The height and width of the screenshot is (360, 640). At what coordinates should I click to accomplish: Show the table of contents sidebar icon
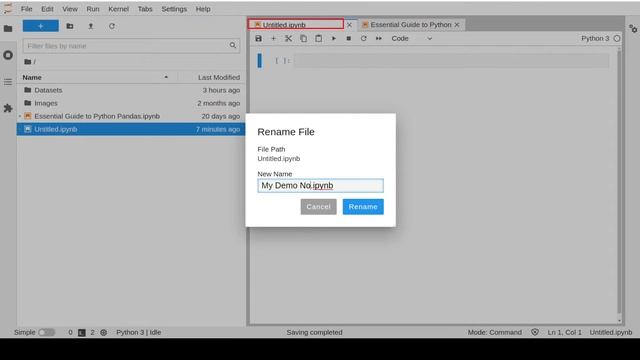(8, 82)
